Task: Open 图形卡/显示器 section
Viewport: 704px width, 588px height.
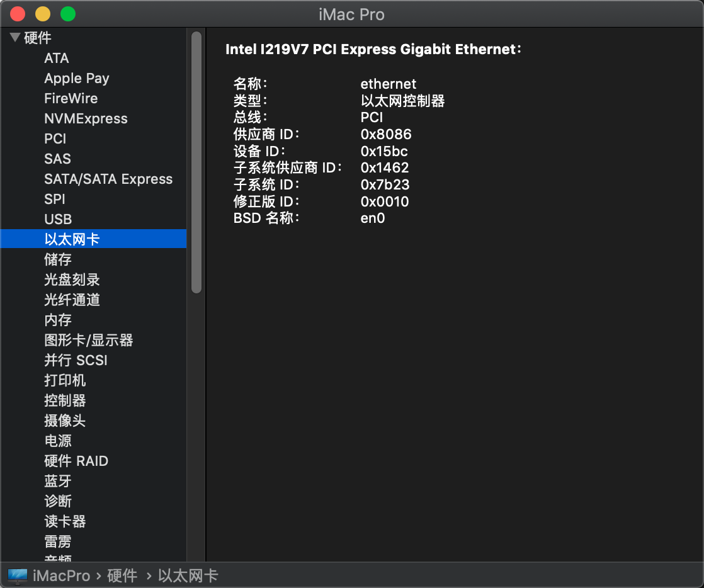Action: (88, 340)
